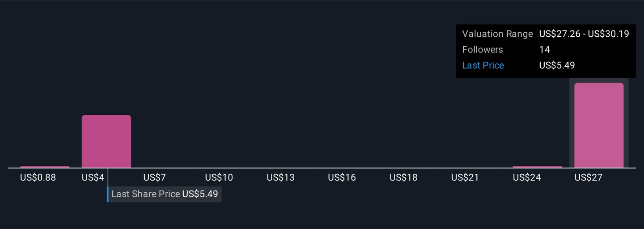This screenshot has height=229, width=644.
Task: Click the Valuation Range label in tooltip
Action: click(497, 34)
